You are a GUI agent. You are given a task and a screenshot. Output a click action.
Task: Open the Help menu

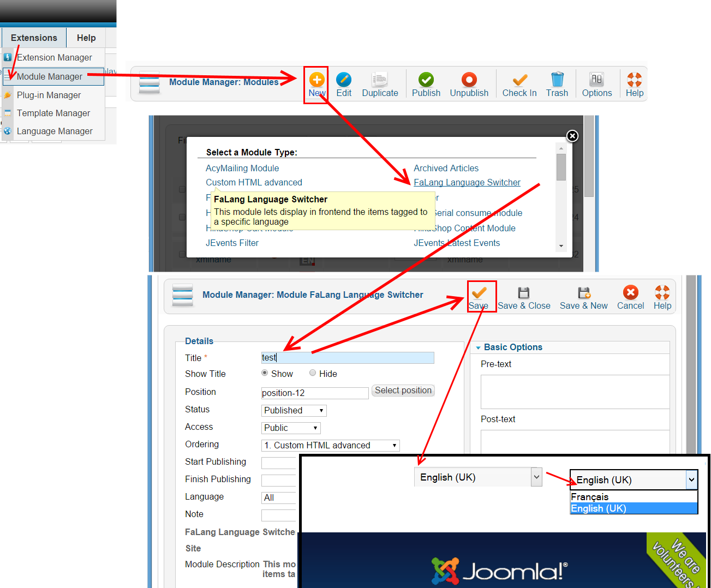[86, 38]
